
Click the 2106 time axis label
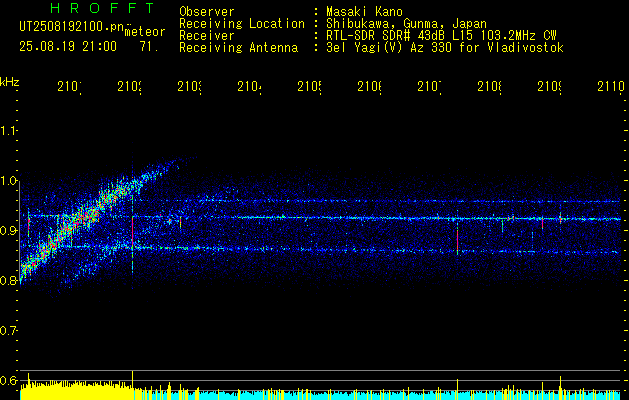[x=369, y=87]
